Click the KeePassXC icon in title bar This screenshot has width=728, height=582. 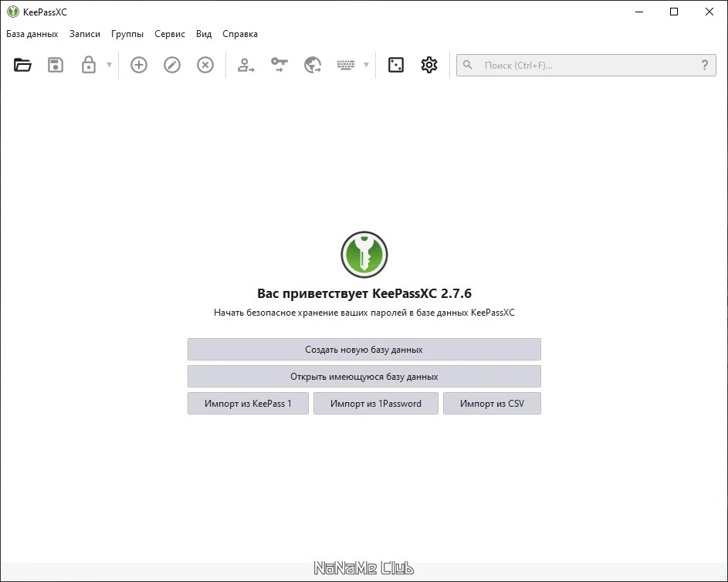click(13, 12)
